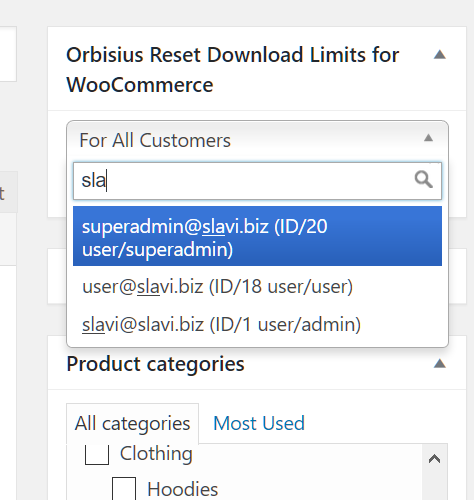
Task: Click the Product categories heading
Action: [155, 364]
